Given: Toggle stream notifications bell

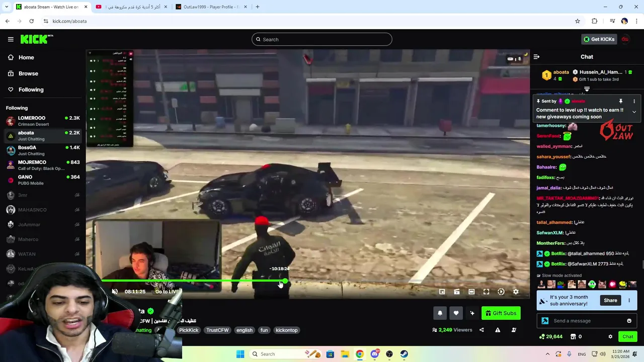Looking at the screenshot, I should coord(440,313).
